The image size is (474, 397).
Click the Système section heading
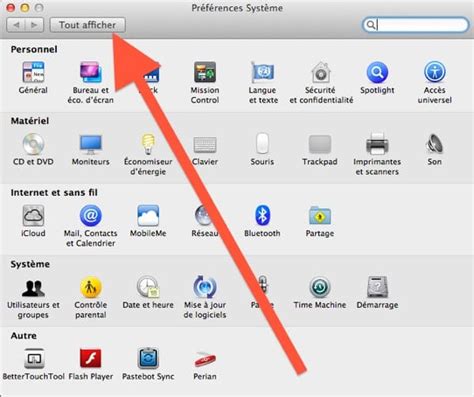click(x=30, y=264)
